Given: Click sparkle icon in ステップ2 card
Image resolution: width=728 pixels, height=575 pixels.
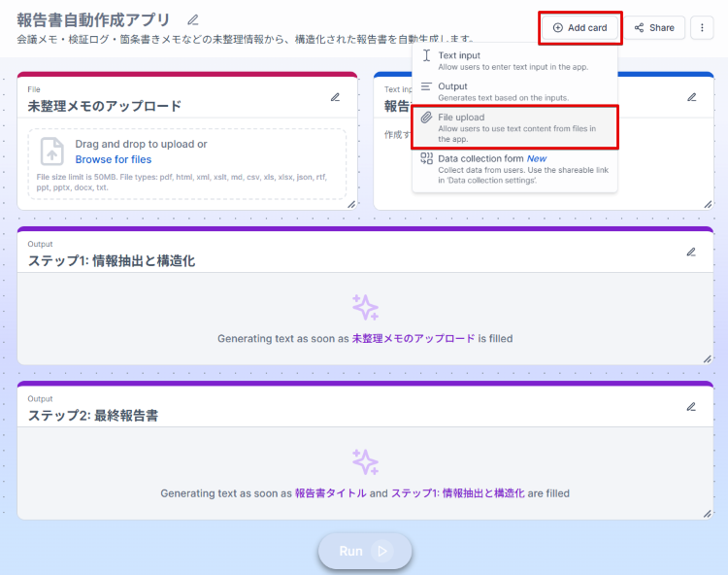Looking at the screenshot, I should (365, 461).
